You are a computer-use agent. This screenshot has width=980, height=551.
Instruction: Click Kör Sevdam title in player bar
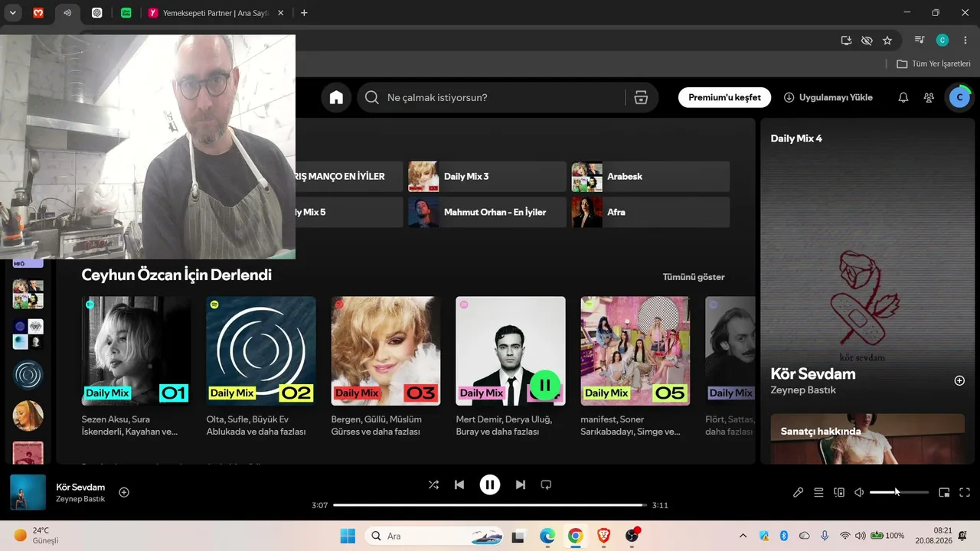click(x=80, y=487)
